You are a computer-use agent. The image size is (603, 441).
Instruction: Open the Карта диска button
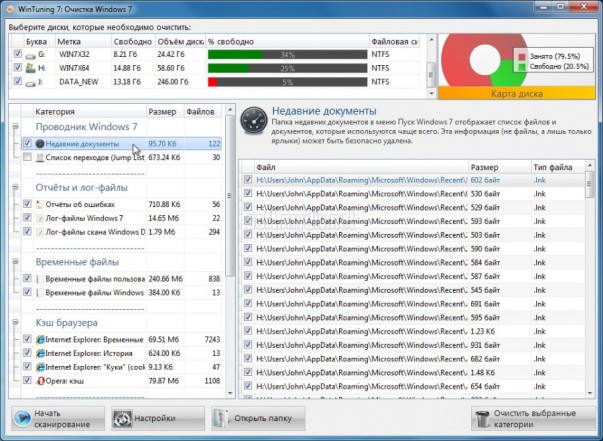[x=516, y=93]
